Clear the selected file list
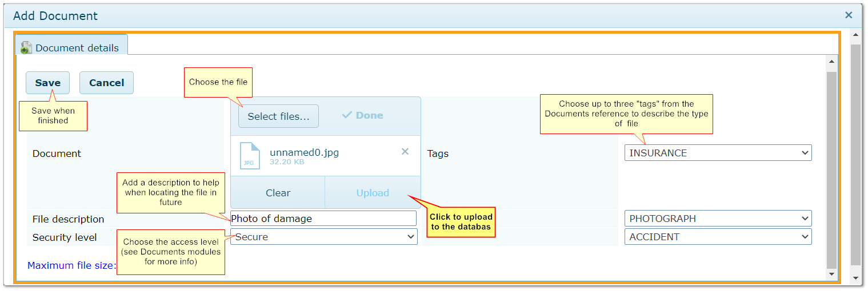This screenshot has height=291, width=868. [278, 193]
